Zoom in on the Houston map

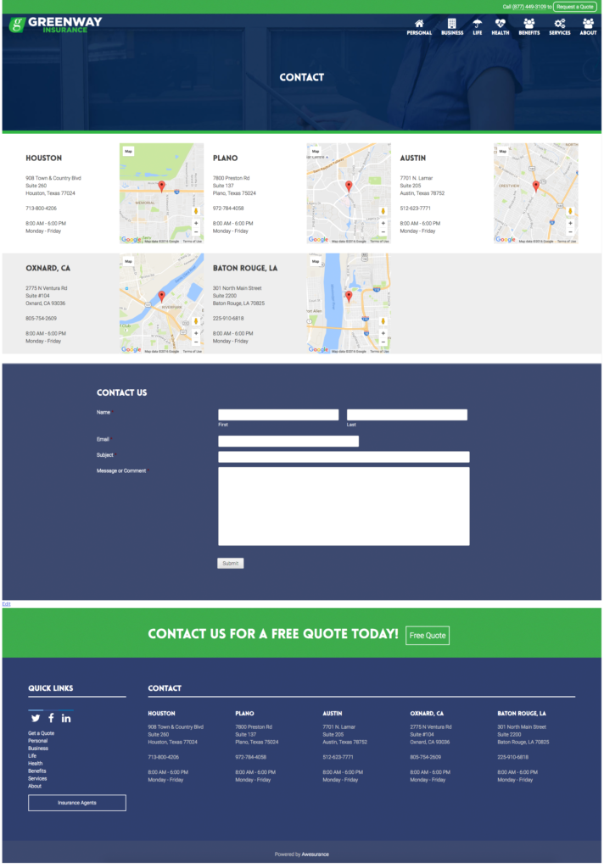pyautogui.click(x=196, y=223)
